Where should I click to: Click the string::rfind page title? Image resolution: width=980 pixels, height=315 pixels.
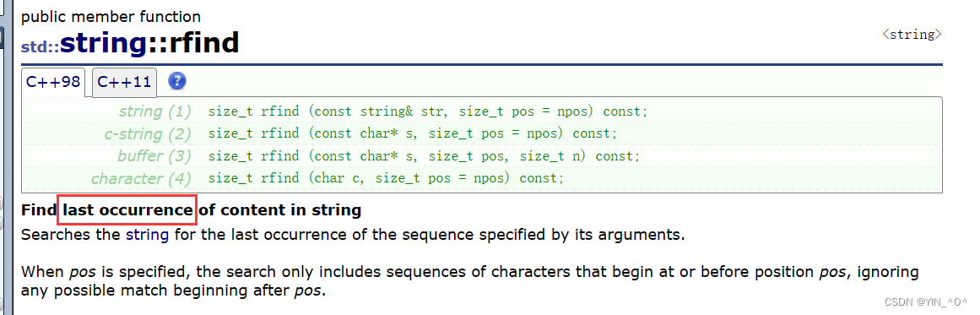pyautogui.click(x=149, y=43)
